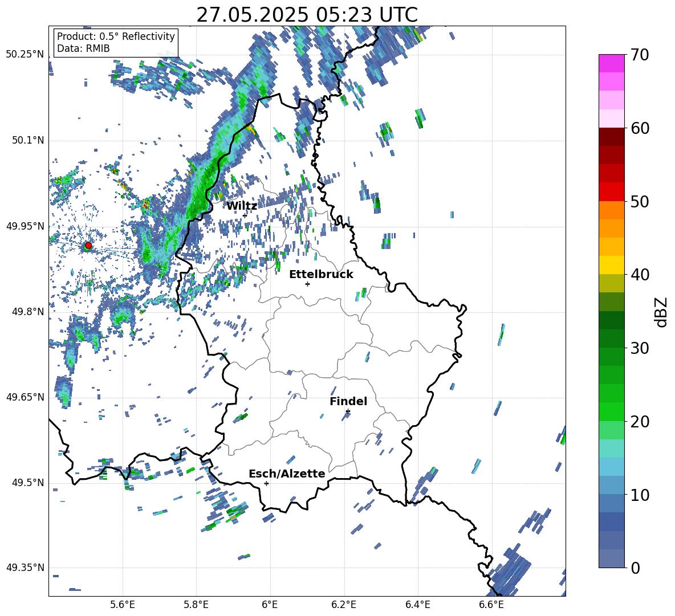
Task: Click the 5.6°E longitude label
Action: 122,605
